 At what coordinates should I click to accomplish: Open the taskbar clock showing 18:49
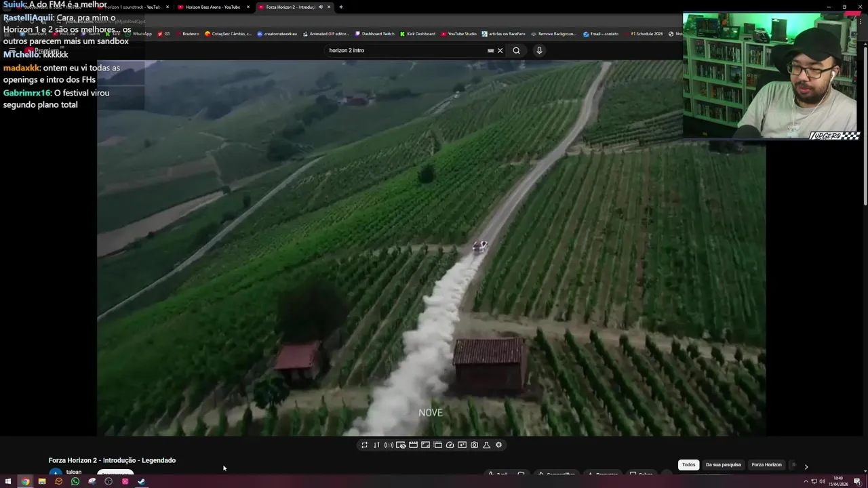coord(838,481)
